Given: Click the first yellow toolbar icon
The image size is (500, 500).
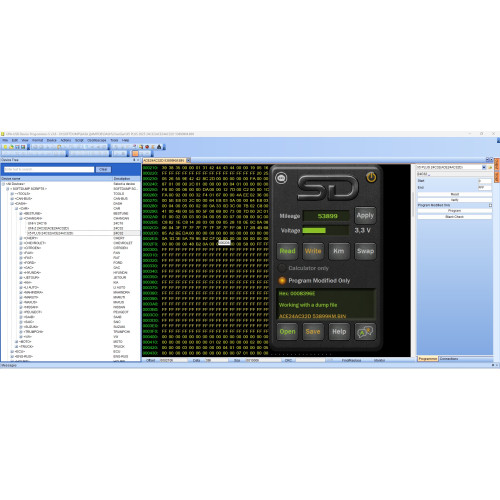Looking at the screenshot, I should click(5, 147).
